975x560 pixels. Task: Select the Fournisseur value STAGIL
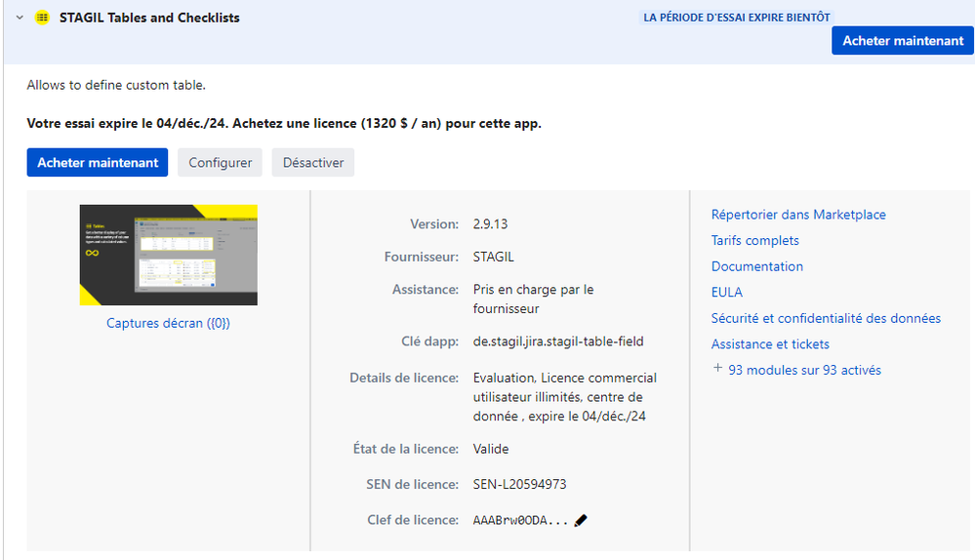[x=493, y=257]
